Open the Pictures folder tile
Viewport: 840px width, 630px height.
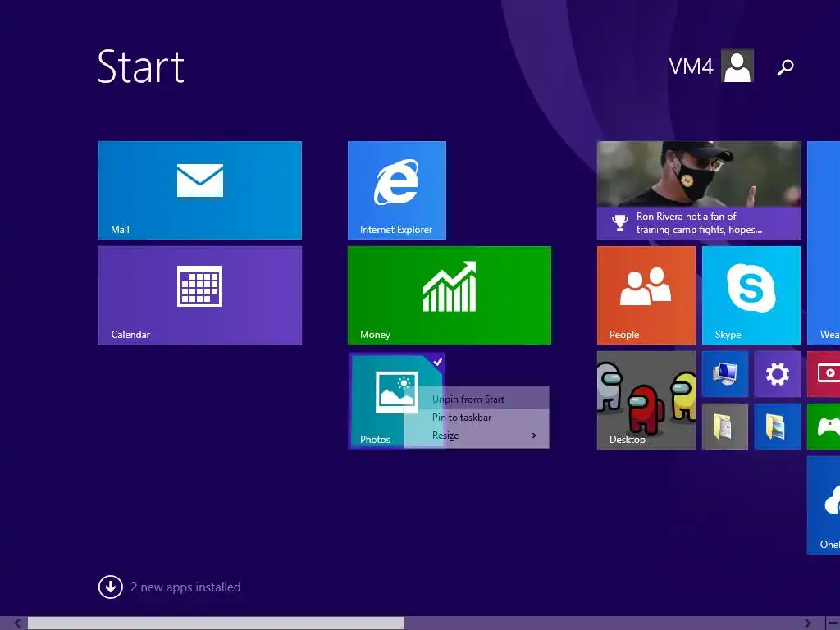pos(778,427)
